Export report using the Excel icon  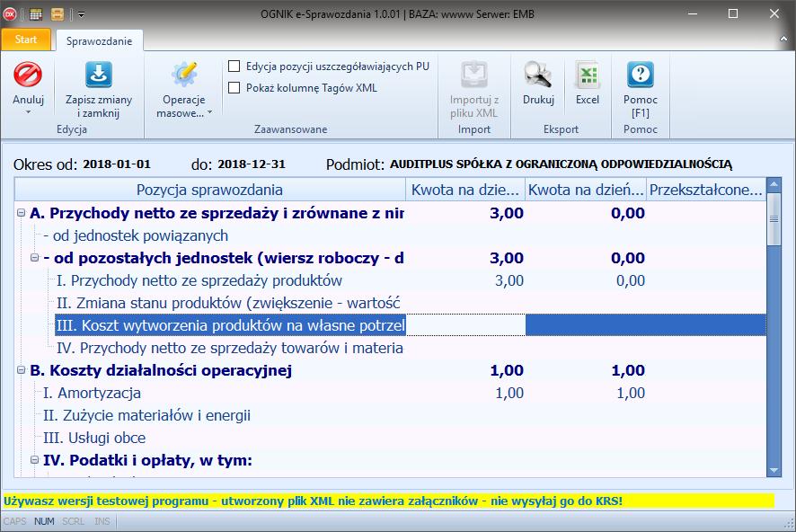point(588,75)
